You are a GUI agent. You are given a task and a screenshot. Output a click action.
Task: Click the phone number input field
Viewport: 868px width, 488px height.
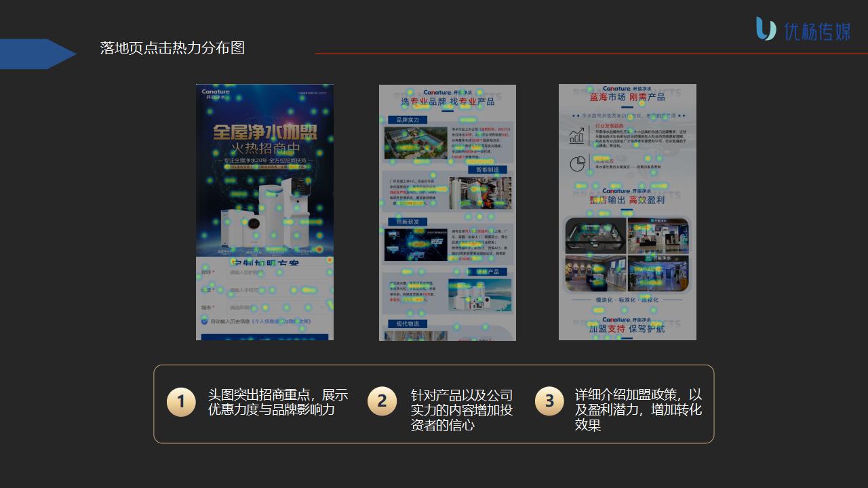click(x=277, y=290)
